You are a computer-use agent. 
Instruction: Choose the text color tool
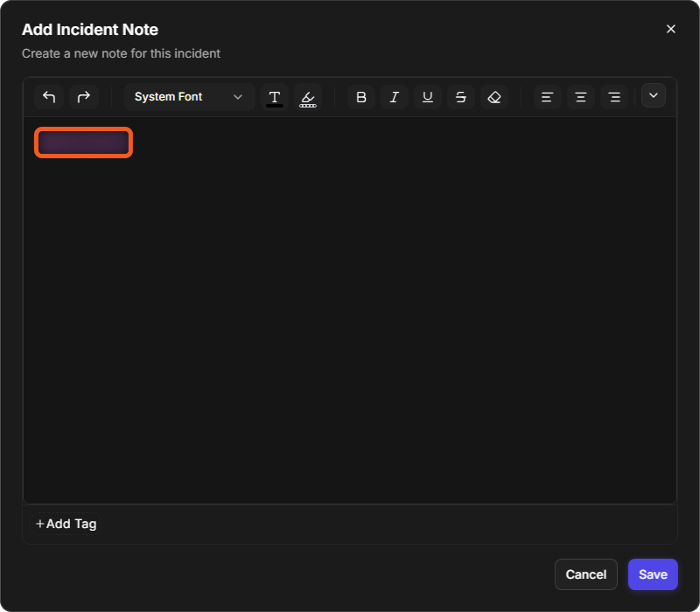(x=275, y=97)
